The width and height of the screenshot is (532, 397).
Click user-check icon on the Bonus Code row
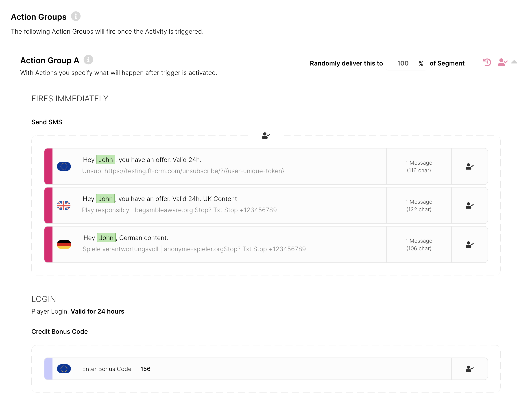tap(469, 369)
